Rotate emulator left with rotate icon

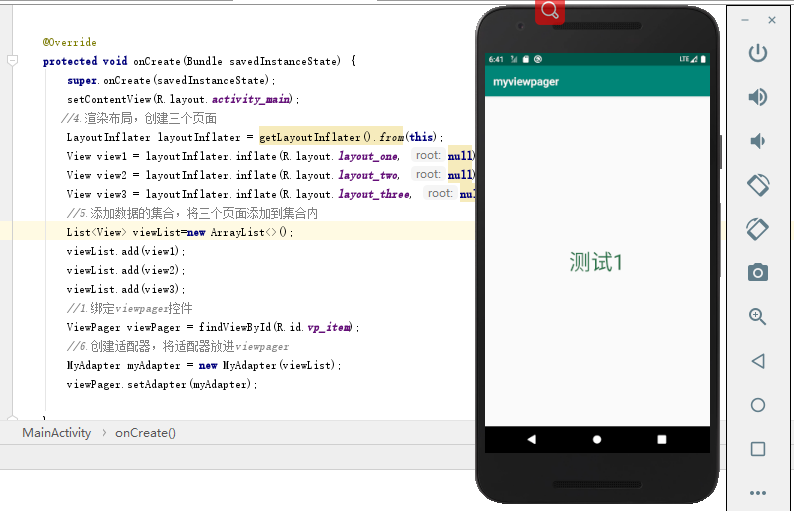coord(758,185)
